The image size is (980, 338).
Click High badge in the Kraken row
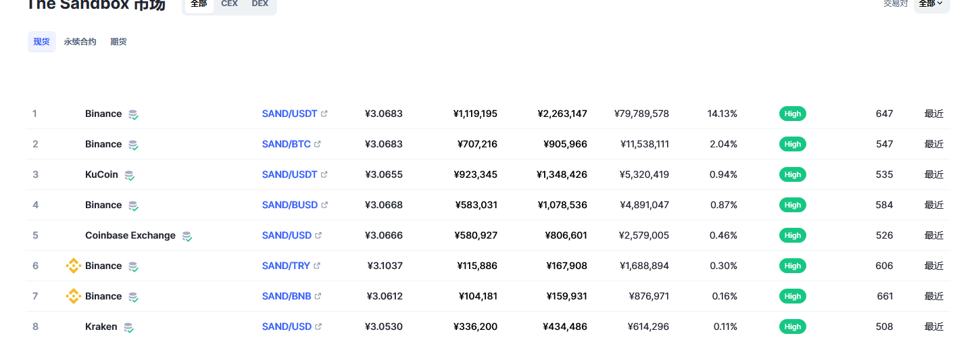(x=793, y=327)
